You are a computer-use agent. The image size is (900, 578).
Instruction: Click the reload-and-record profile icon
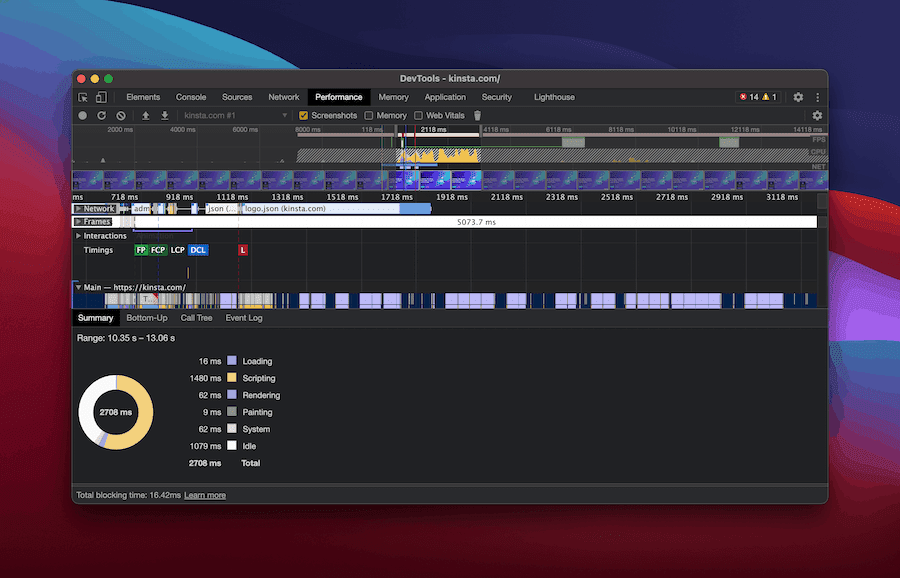[x=101, y=115]
